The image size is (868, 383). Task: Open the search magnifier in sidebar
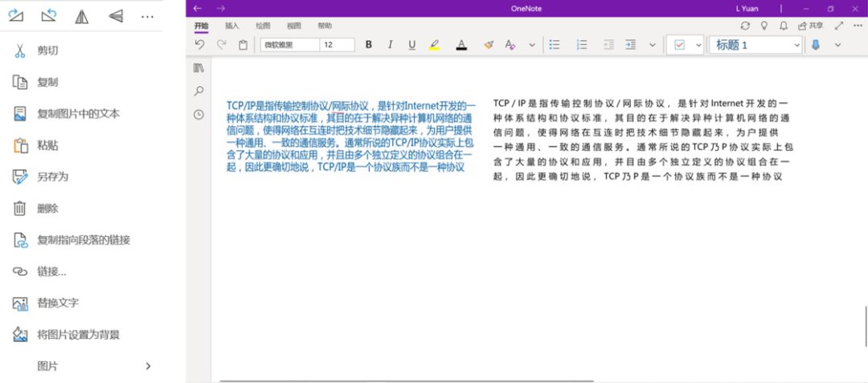pos(199,92)
